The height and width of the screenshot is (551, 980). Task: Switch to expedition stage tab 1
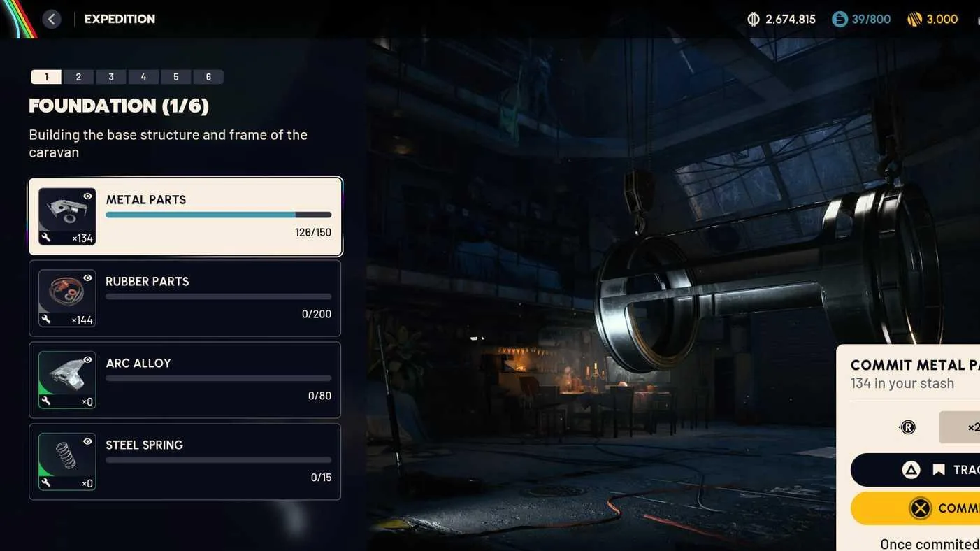coord(46,77)
